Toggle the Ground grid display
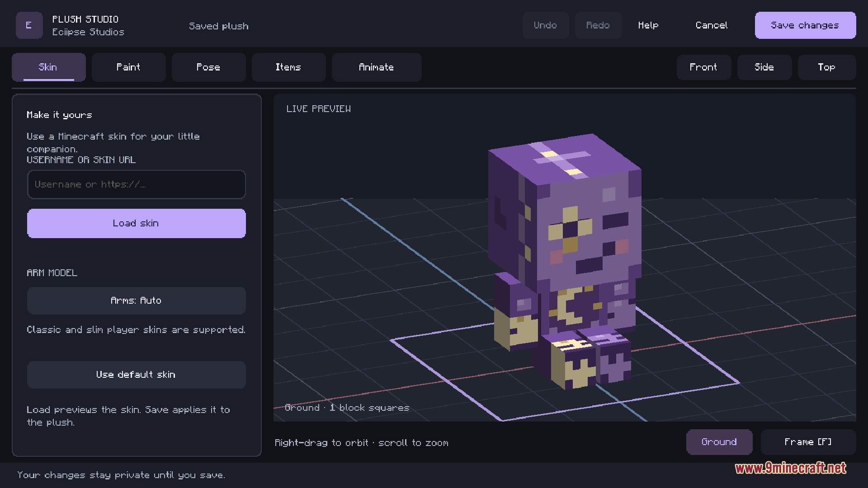The image size is (868, 488). point(719,442)
